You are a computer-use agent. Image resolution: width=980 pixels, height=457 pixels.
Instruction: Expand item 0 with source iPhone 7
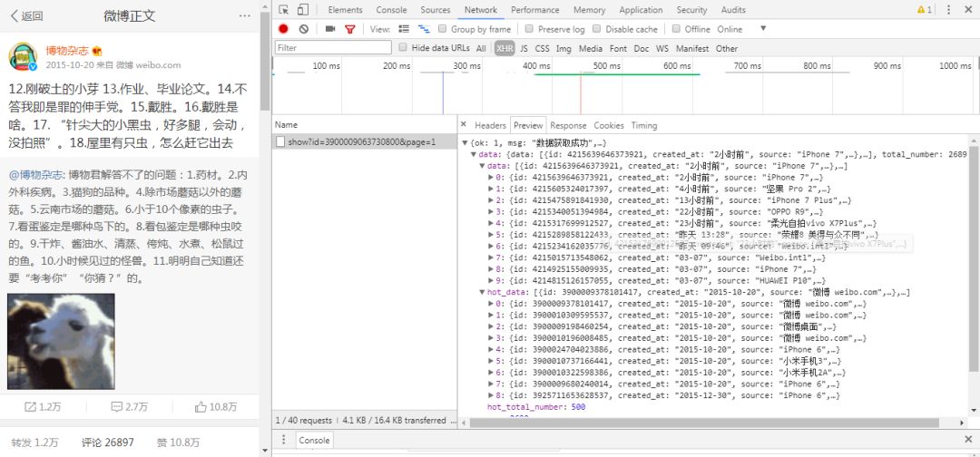[491, 178]
